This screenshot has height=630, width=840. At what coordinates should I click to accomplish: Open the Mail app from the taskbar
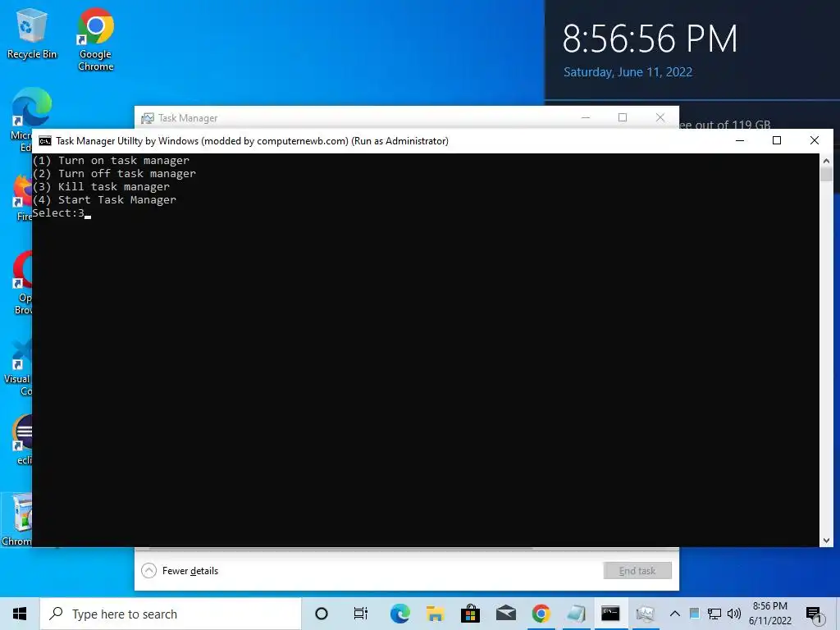tap(505, 614)
